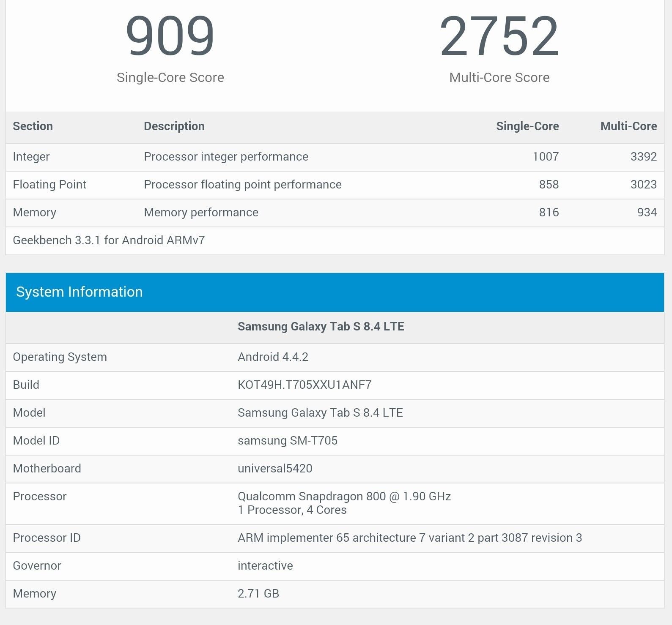
Task: Click the Description column header
Action: coord(174,126)
